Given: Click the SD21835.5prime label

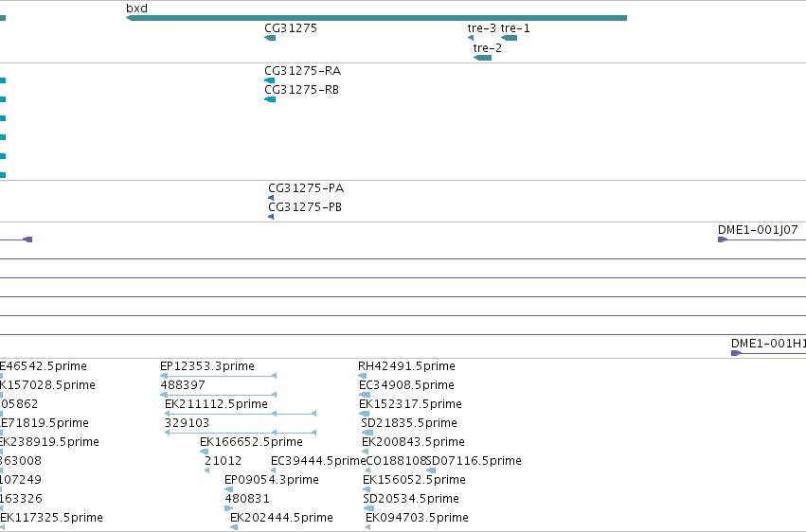Looking at the screenshot, I should click(409, 423).
